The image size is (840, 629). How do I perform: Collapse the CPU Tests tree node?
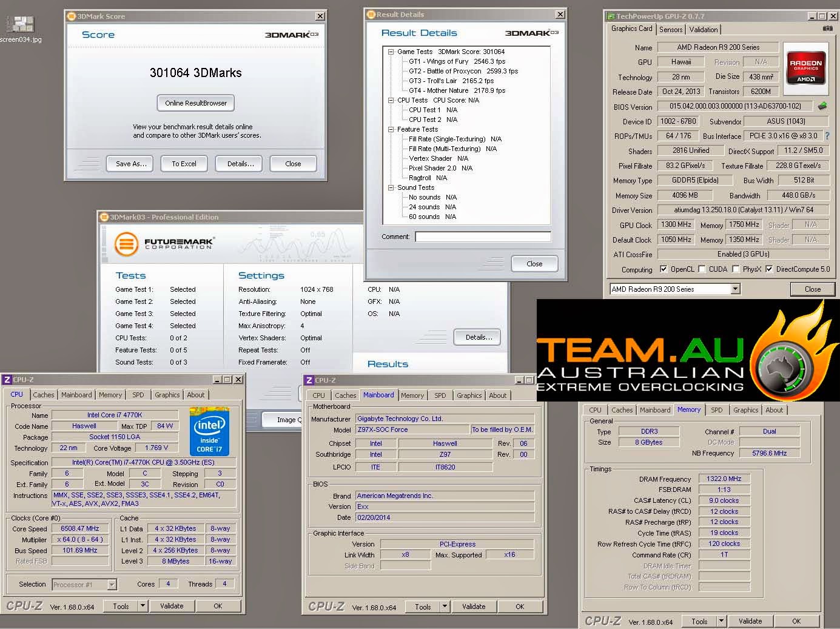pyautogui.click(x=391, y=101)
